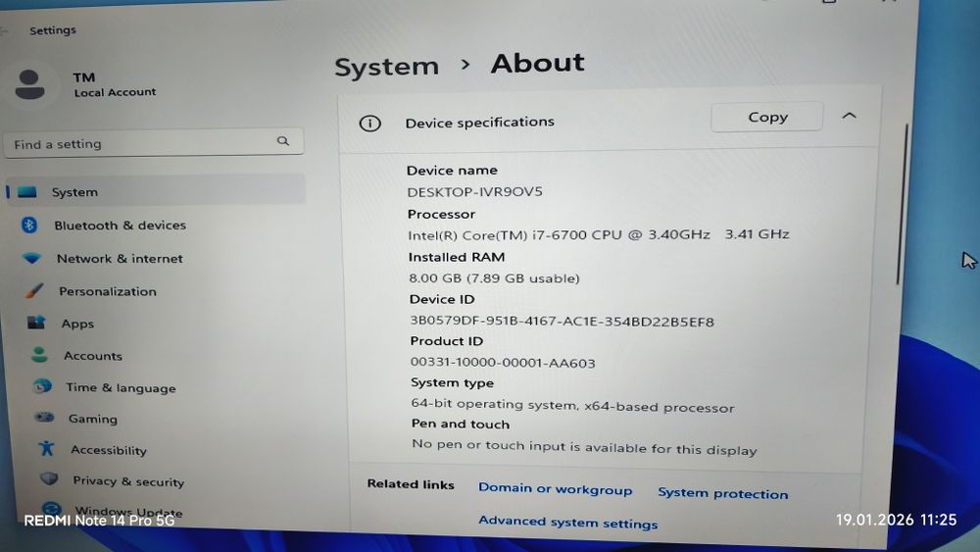The image size is (980, 552).
Task: Click the 8.00 GB installed RAM value
Action: pos(494,278)
